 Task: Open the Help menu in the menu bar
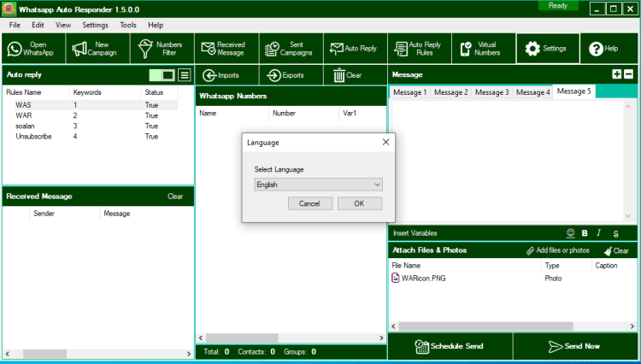pos(156,25)
